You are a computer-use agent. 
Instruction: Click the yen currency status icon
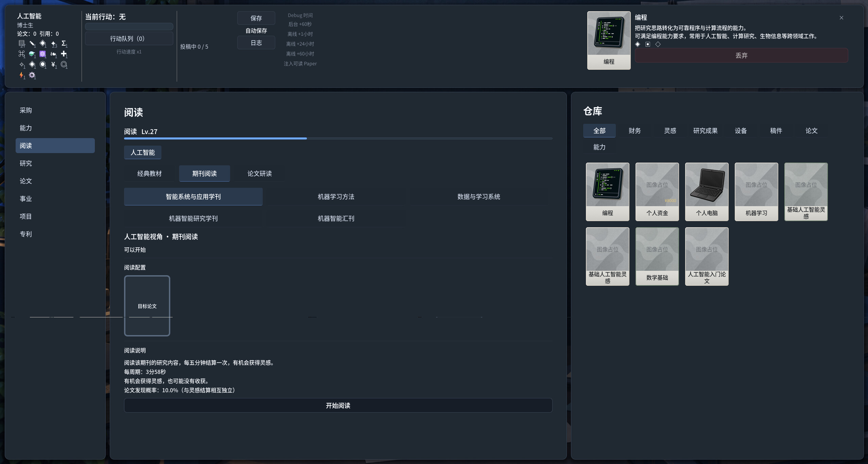tap(53, 64)
